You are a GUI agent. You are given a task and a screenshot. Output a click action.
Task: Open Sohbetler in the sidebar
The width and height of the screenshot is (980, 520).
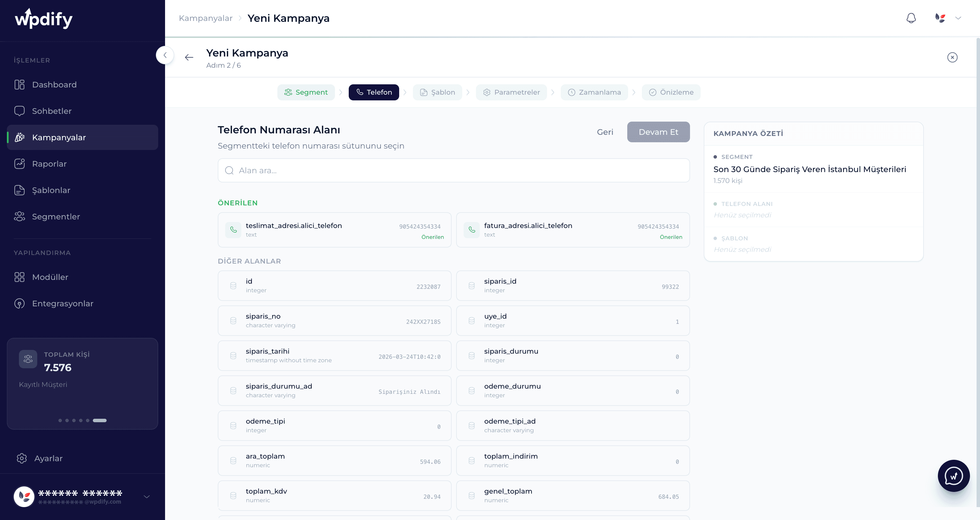point(83,111)
